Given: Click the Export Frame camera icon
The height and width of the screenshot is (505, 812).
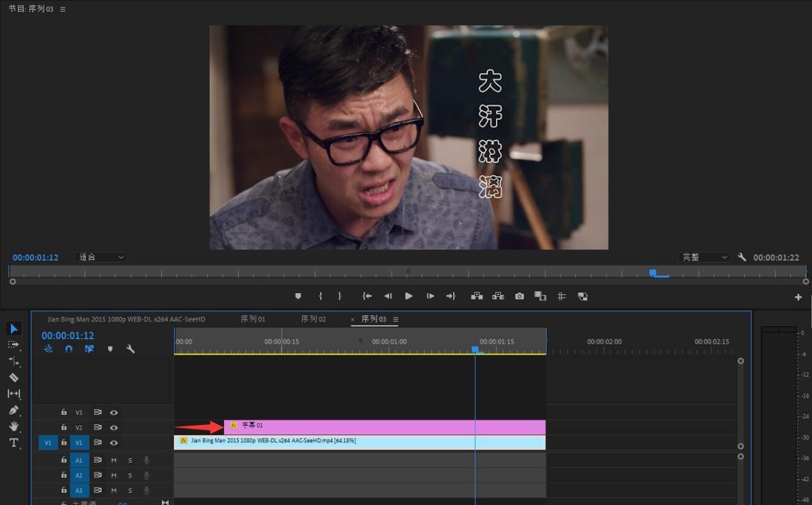Looking at the screenshot, I should pos(520,296).
